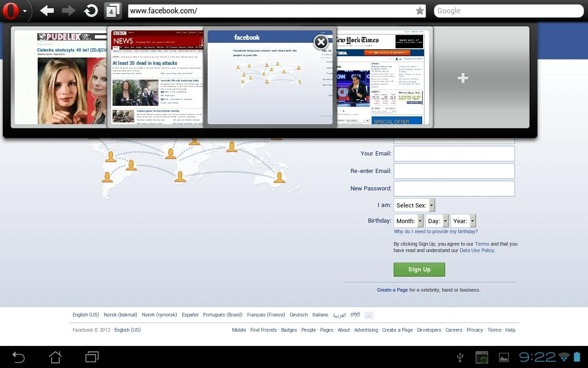
Task: Select Deutsch language
Action: (x=299, y=315)
